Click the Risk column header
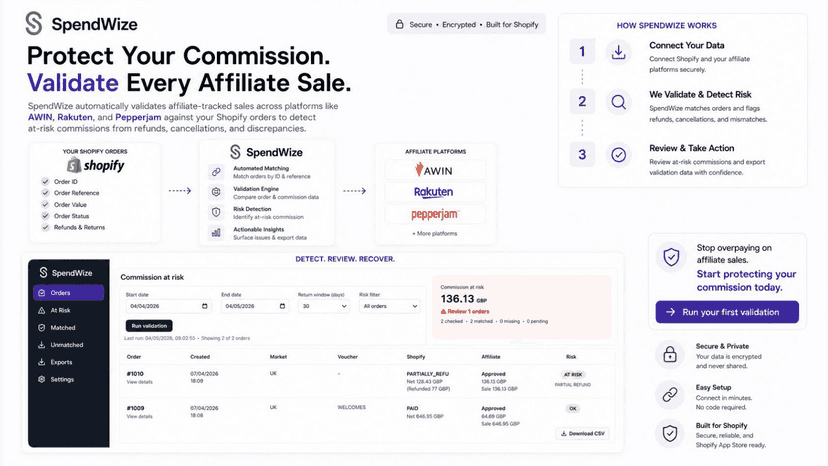 point(571,357)
